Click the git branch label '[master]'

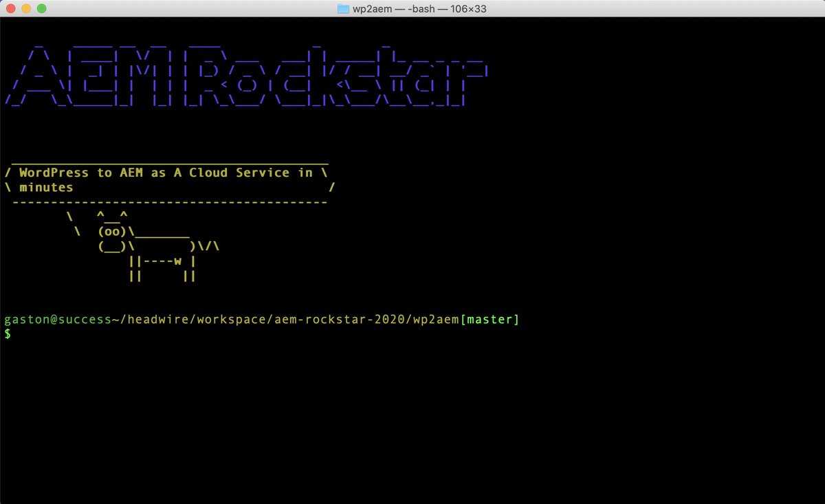pos(489,320)
